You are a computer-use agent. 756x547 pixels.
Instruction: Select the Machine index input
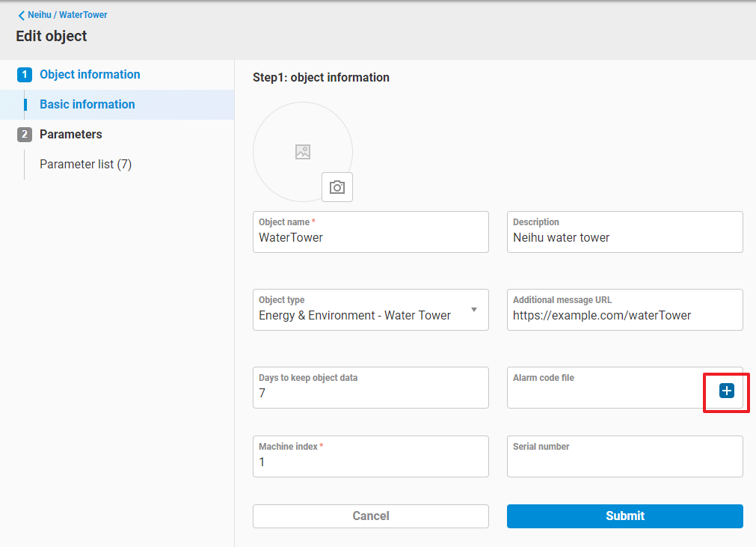[370, 462]
